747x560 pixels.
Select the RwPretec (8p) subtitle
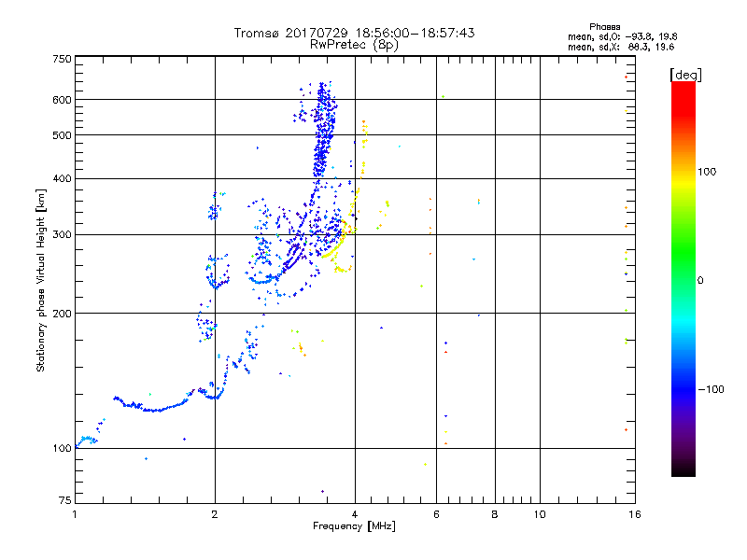pos(354,45)
